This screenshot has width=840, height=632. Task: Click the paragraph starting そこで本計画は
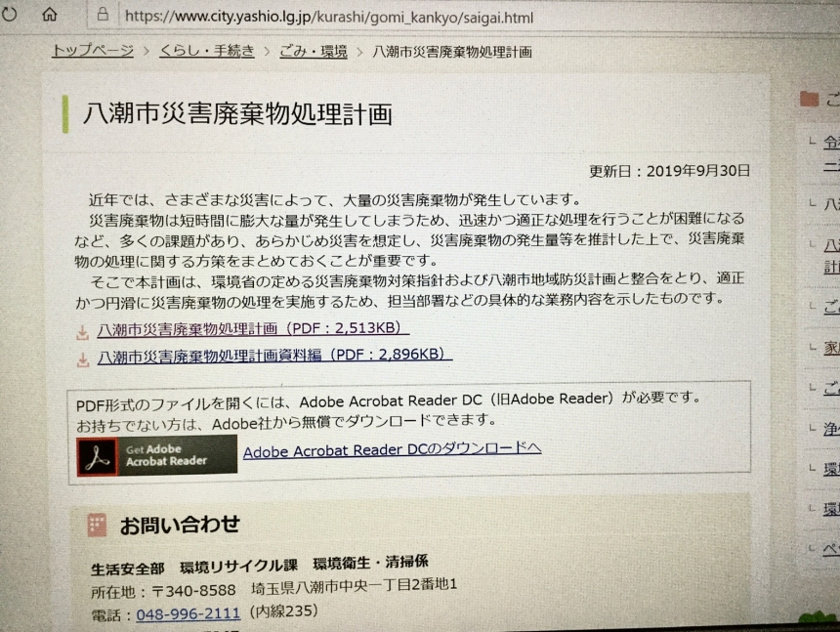(x=410, y=290)
